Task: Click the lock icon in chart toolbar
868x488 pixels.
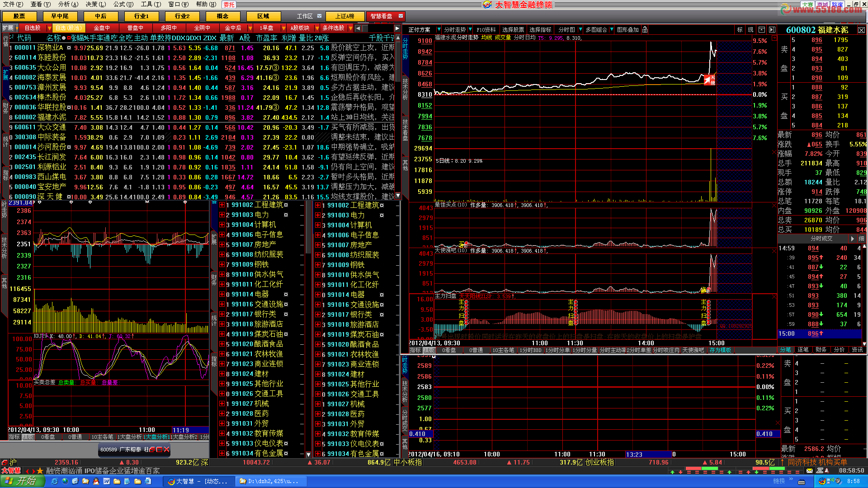Action: tap(645, 30)
